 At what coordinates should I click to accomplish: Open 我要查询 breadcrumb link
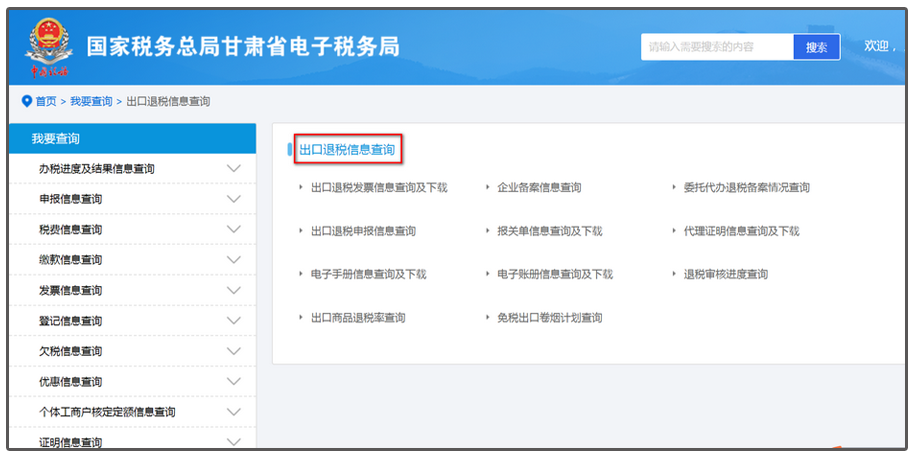(91, 102)
